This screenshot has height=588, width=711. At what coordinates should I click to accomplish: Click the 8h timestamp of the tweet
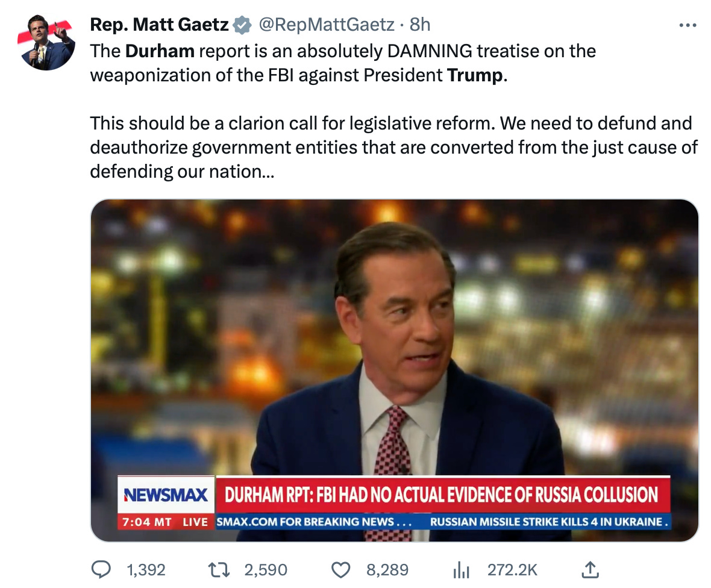tap(420, 25)
